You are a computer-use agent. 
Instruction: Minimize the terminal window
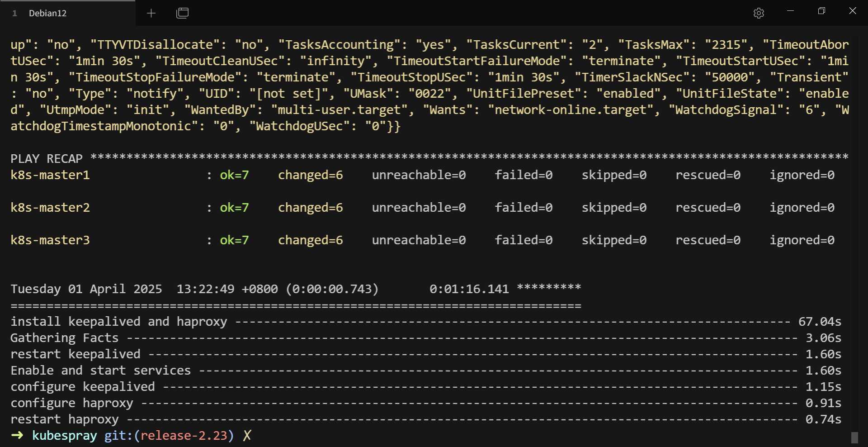790,11
